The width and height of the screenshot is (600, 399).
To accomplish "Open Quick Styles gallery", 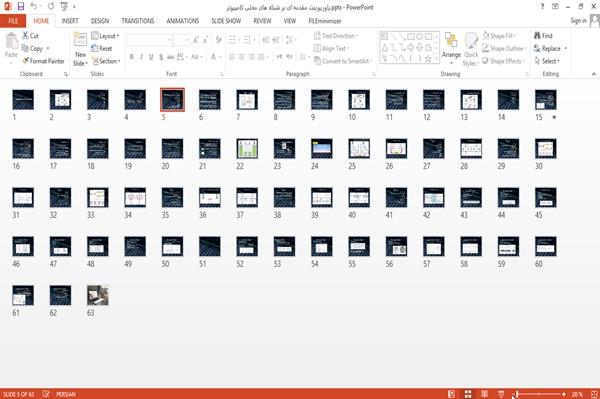I will pos(471,49).
